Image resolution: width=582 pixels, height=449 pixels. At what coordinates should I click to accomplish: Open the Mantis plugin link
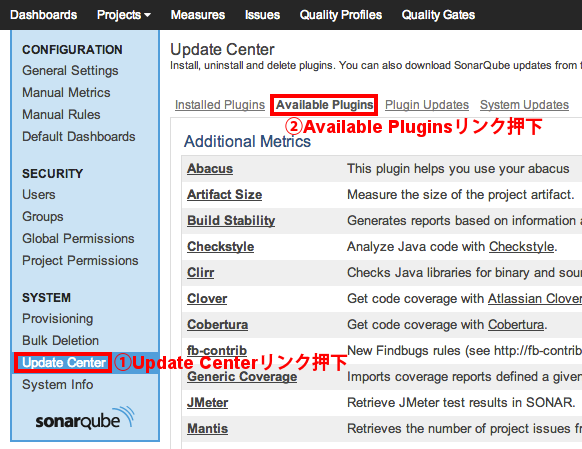(x=207, y=429)
